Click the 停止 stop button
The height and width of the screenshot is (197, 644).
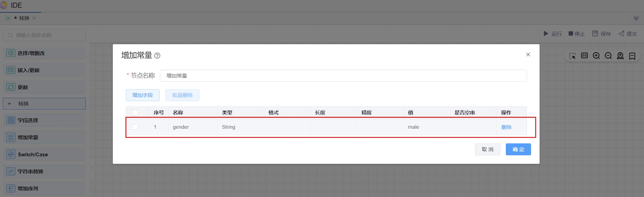click(576, 34)
